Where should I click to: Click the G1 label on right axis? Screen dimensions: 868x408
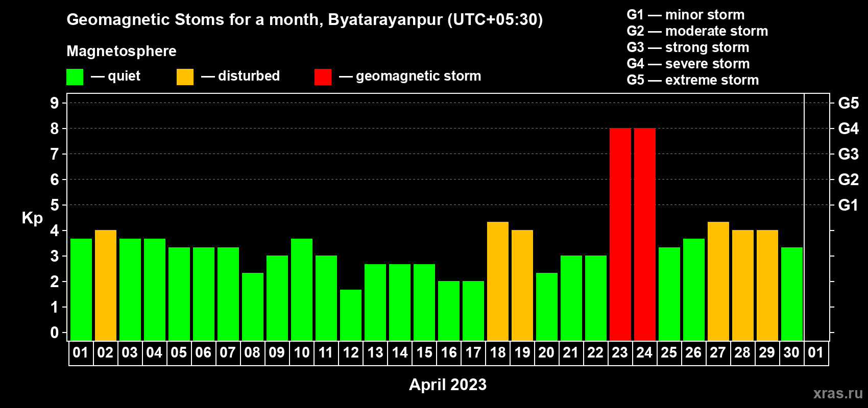849,205
